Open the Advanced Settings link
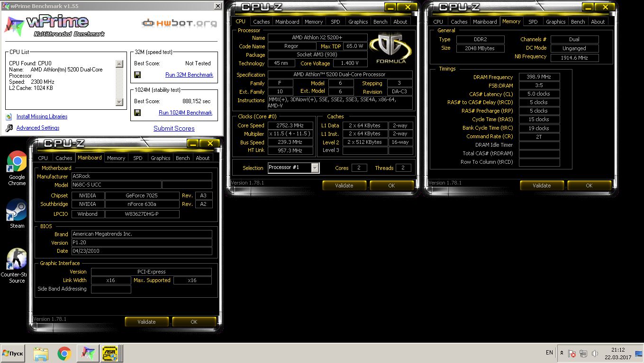 pyautogui.click(x=38, y=128)
